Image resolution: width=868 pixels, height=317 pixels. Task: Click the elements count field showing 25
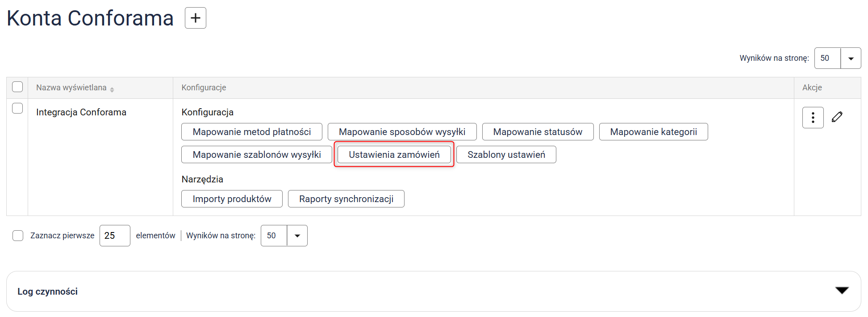[115, 236]
